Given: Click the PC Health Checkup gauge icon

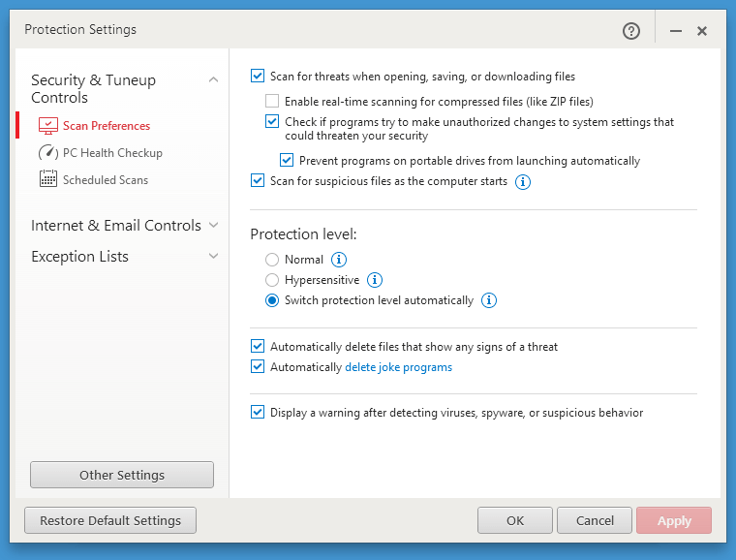Looking at the screenshot, I should 48,153.
